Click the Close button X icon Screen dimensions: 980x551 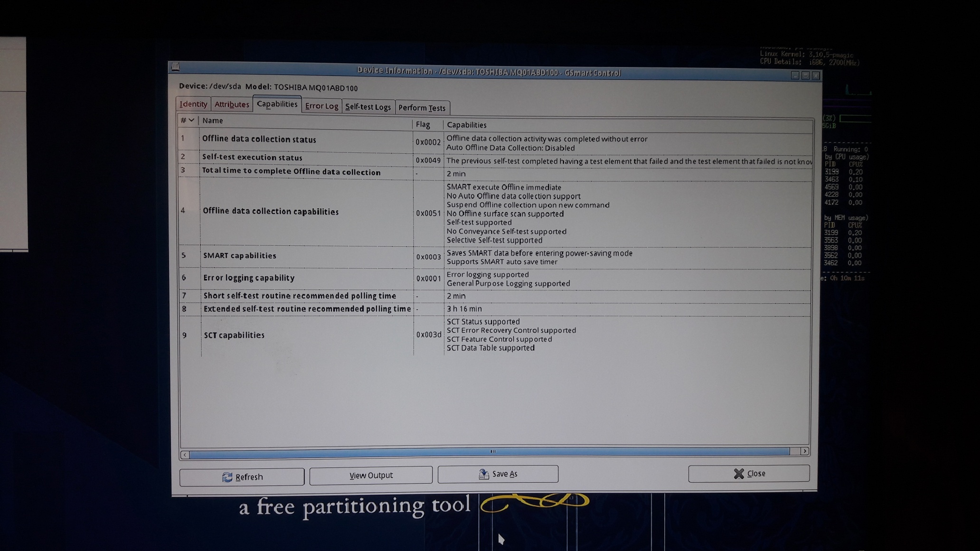point(739,474)
